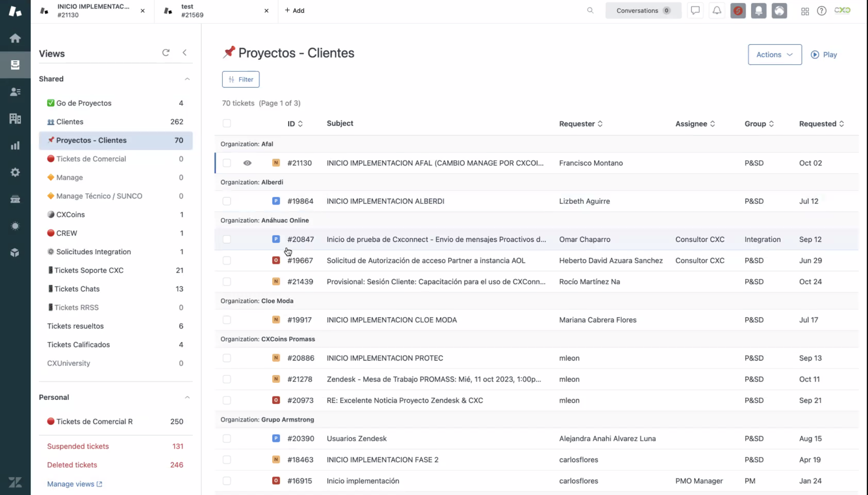Viewport: 868px width, 495px height.
Task: Click the gray bell app icon
Action: coord(759,10)
